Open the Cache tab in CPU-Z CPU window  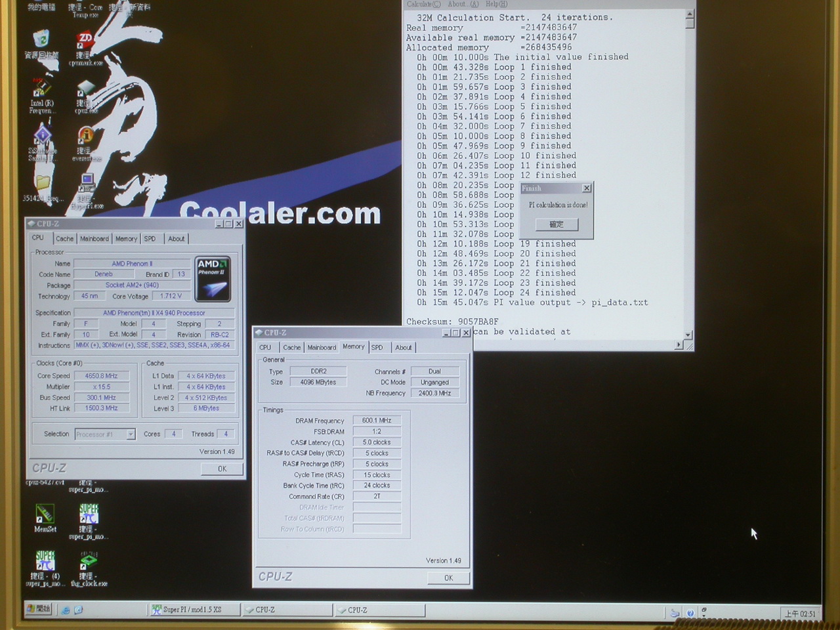click(x=64, y=239)
